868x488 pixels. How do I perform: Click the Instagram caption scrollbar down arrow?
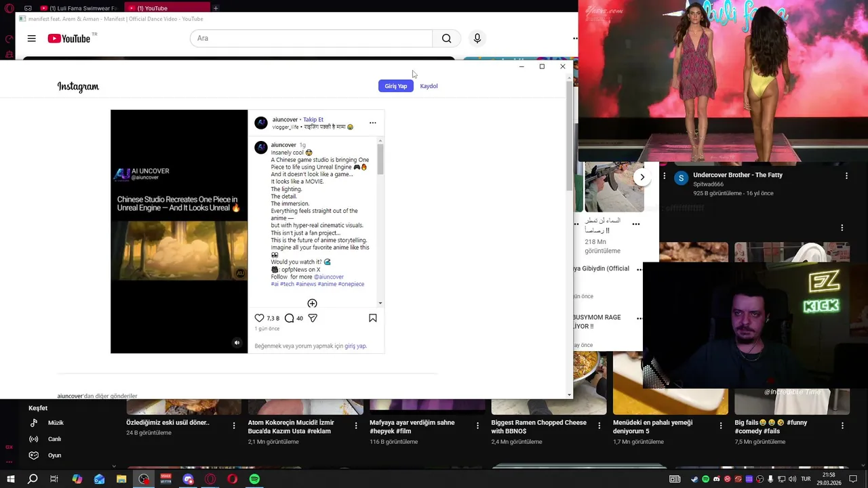(x=380, y=303)
